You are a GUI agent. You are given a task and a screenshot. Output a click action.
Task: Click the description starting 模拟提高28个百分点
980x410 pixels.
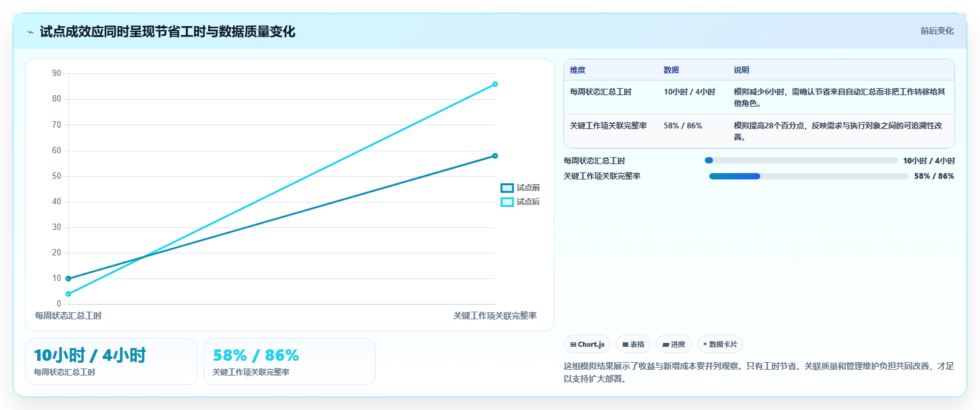(838, 131)
